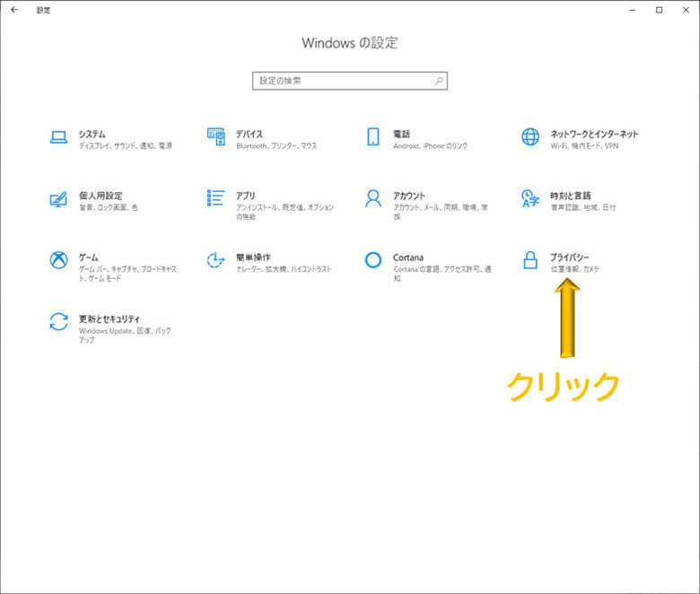Open the 時刻と言語 title
The width and height of the screenshot is (700, 594).
[x=571, y=196]
